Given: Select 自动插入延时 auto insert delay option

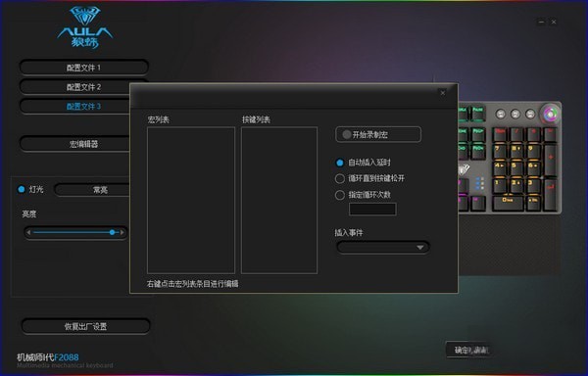Looking at the screenshot, I should coord(340,163).
